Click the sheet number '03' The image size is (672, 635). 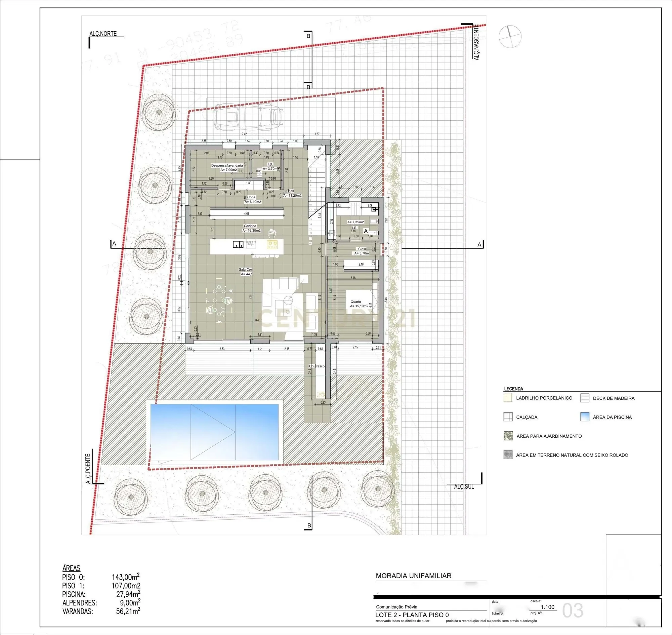[x=573, y=611]
